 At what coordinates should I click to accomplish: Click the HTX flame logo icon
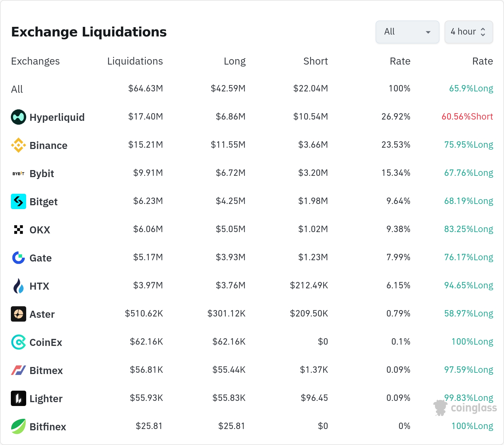click(19, 286)
